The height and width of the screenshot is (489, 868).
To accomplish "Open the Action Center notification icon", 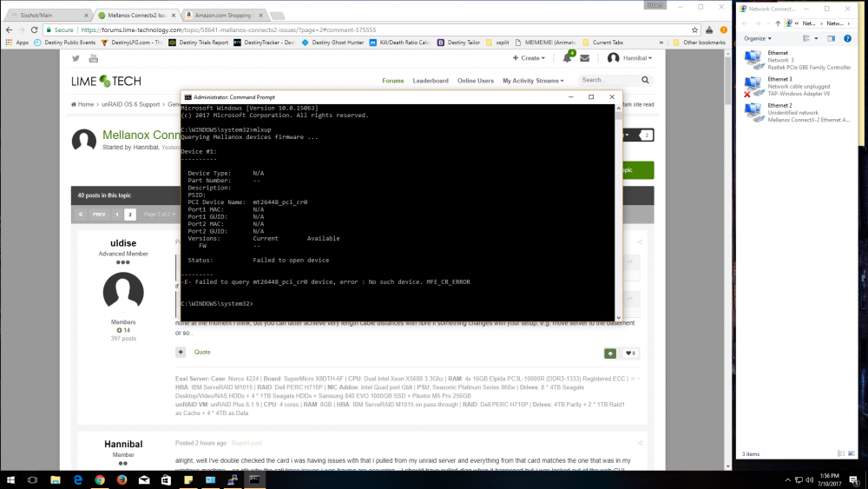I will 853,480.
